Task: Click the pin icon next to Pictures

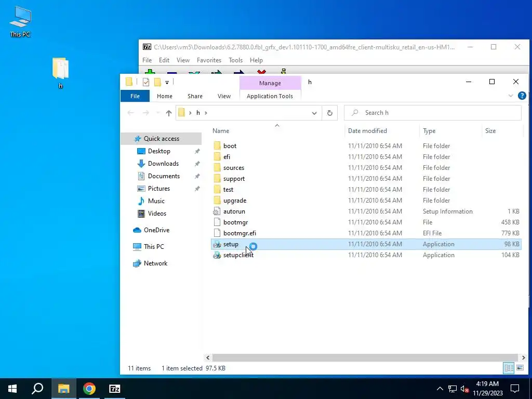Action: click(x=197, y=189)
